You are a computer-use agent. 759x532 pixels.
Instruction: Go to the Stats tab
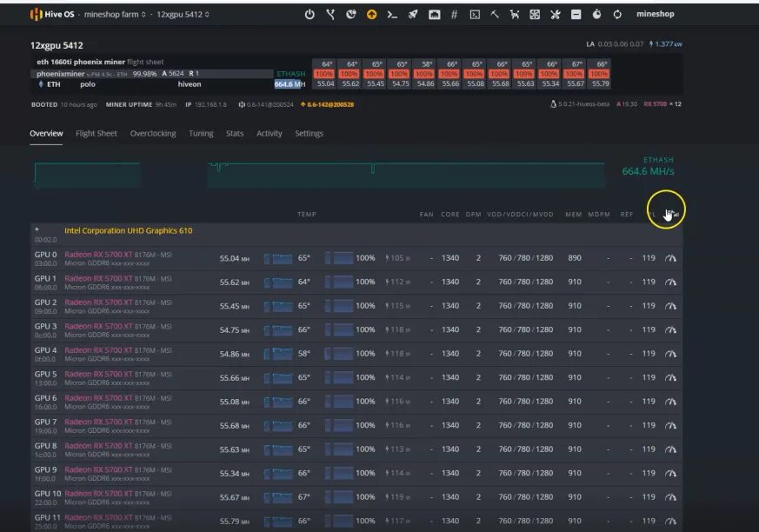[x=235, y=134]
